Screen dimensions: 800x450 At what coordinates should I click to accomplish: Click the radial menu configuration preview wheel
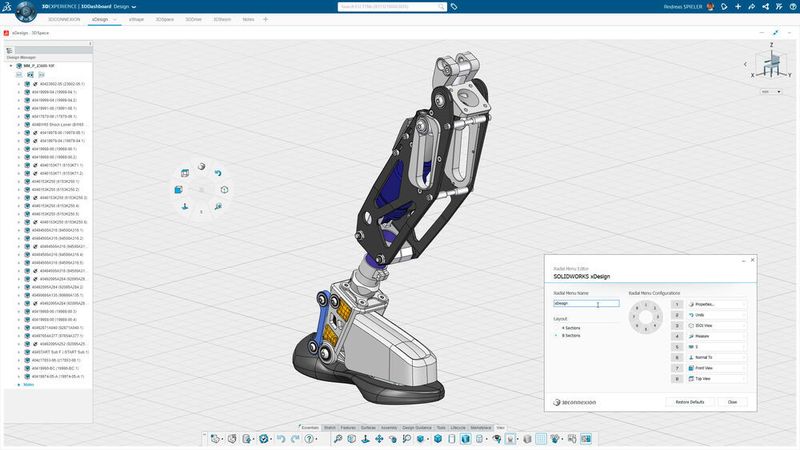coord(645,317)
